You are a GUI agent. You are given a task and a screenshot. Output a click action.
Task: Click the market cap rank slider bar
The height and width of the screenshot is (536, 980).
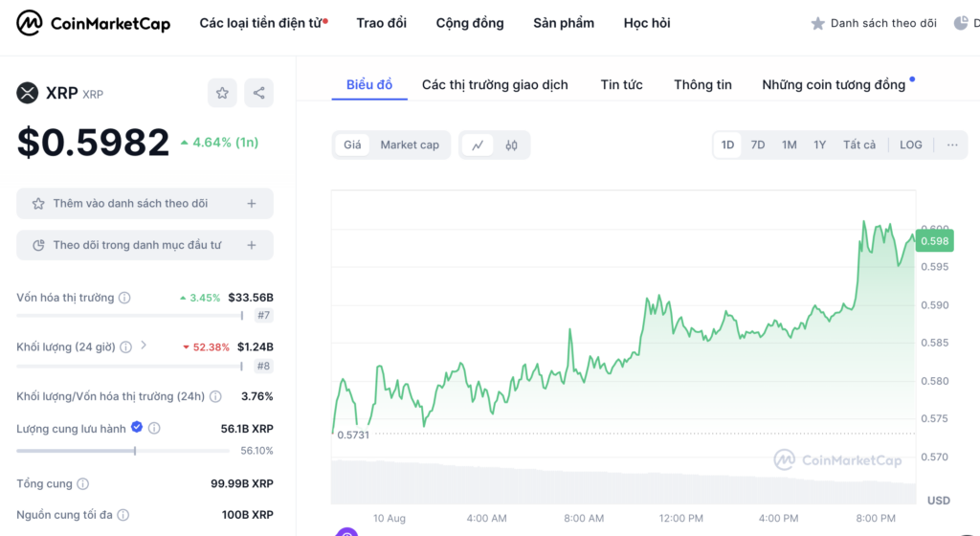129,316
